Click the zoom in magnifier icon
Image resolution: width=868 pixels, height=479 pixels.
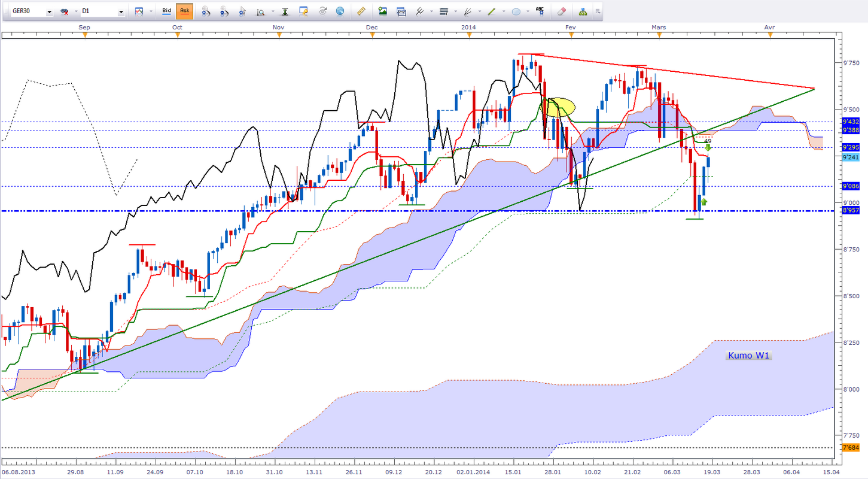tap(205, 11)
